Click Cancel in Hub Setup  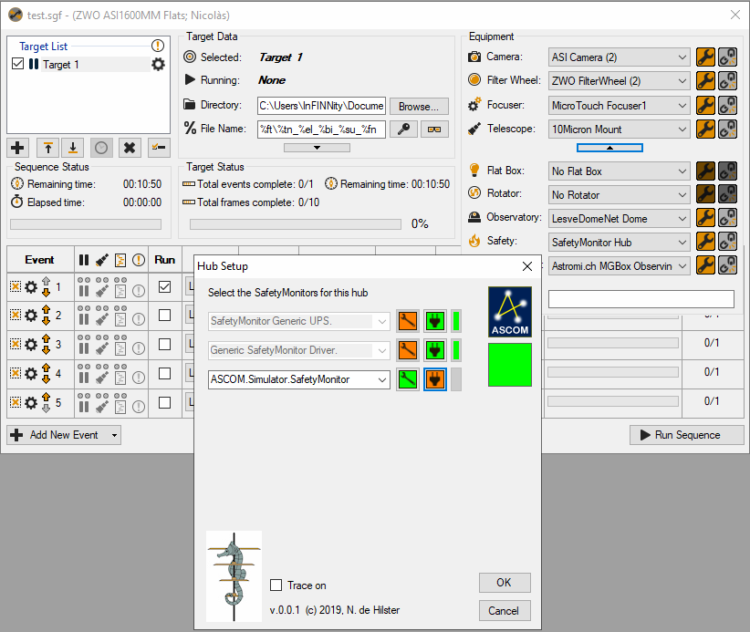click(505, 610)
